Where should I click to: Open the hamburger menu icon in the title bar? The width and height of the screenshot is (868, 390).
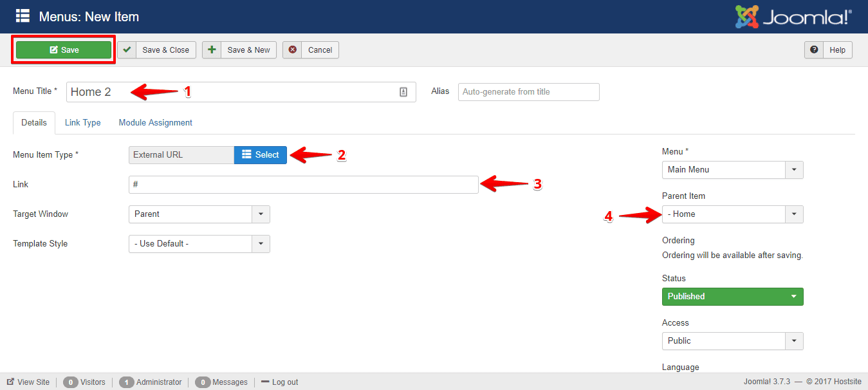pyautogui.click(x=23, y=15)
